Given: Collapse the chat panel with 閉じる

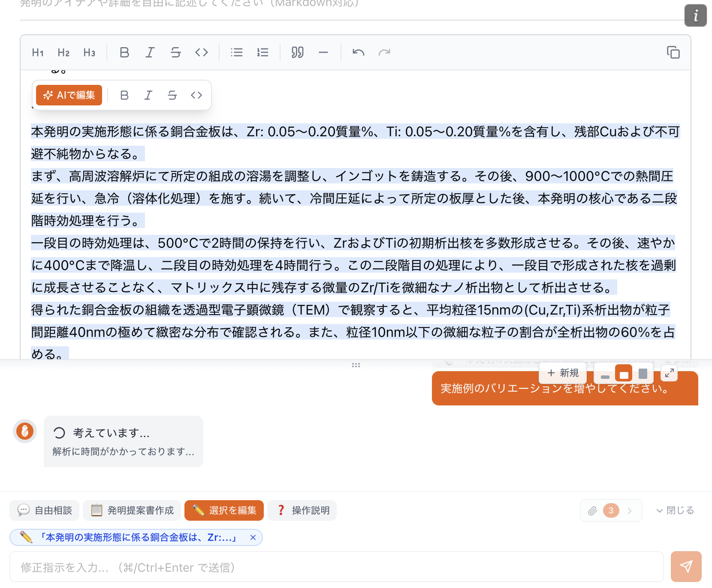Looking at the screenshot, I should [x=675, y=510].
